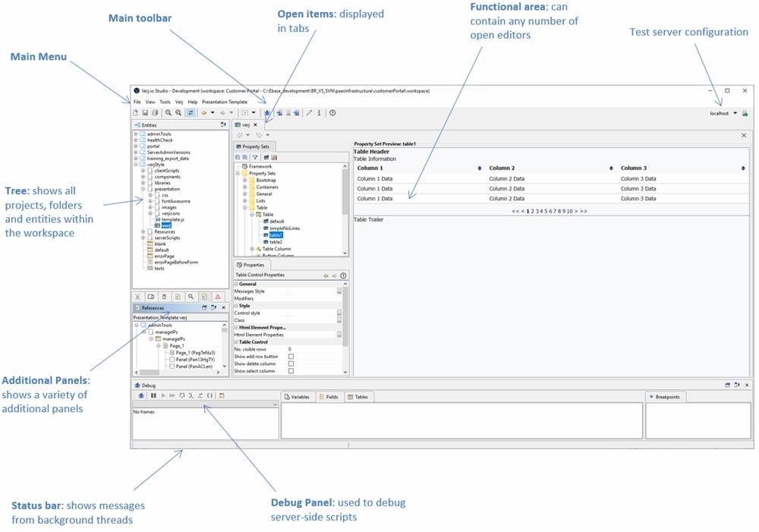Expand the Table Column node

click(252, 249)
